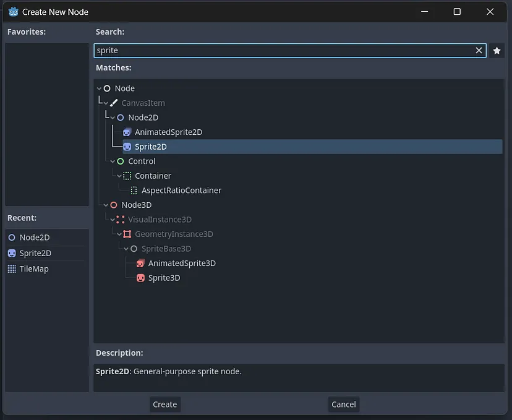Click the VisualInstance3D red dots icon
Image resolution: width=512 pixels, height=420 pixels.
point(120,220)
